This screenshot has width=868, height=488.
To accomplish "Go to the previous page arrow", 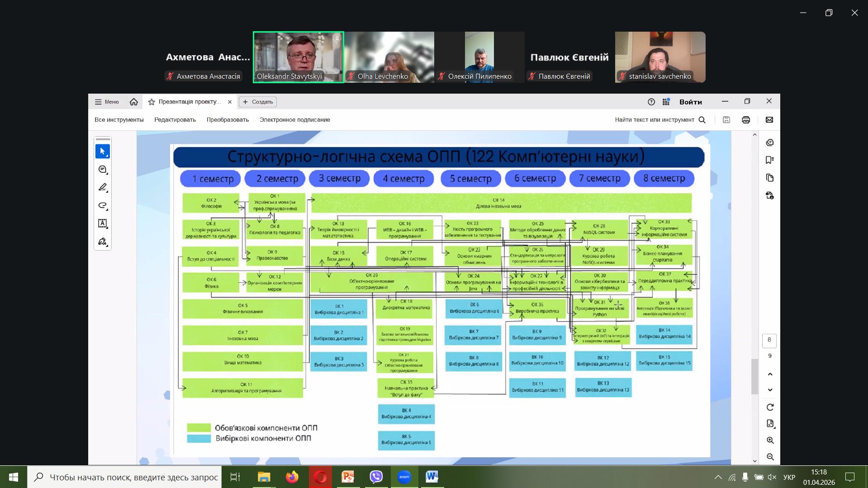I will tap(770, 374).
